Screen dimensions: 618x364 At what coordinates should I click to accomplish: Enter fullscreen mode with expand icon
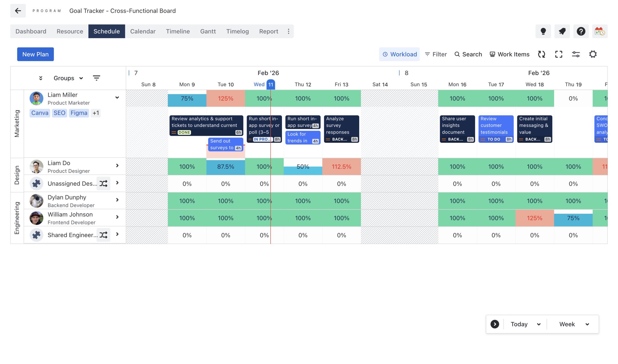[559, 54]
